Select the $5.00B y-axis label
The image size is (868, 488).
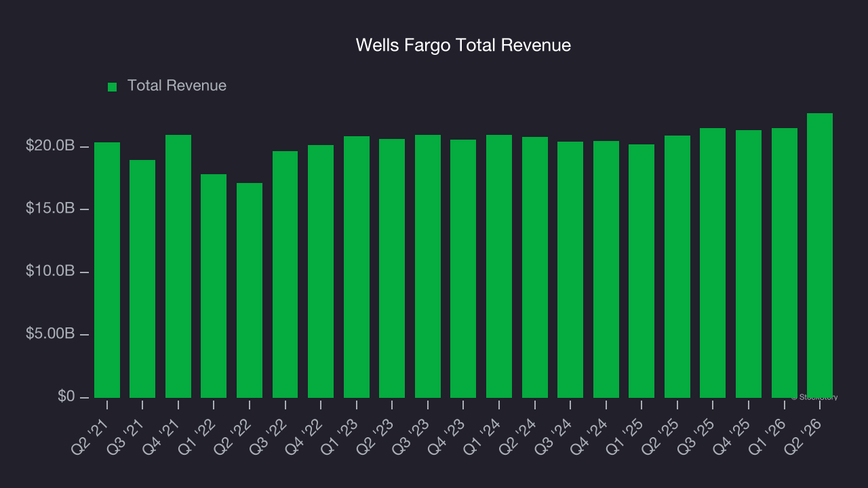point(50,334)
